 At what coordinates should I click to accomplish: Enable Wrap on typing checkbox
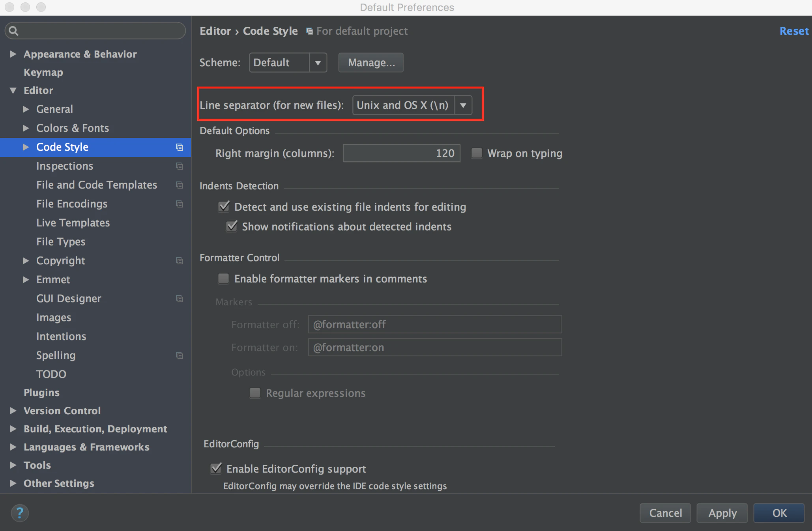coord(477,153)
